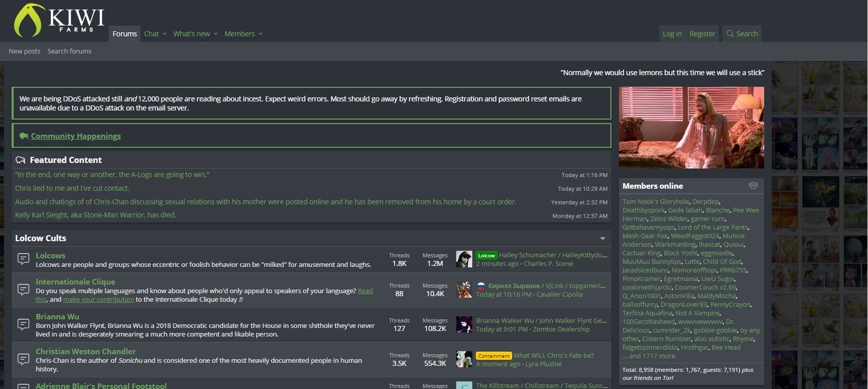Click the "Today at 1:16 PM" timestamp
868x389 pixels.
point(584,175)
